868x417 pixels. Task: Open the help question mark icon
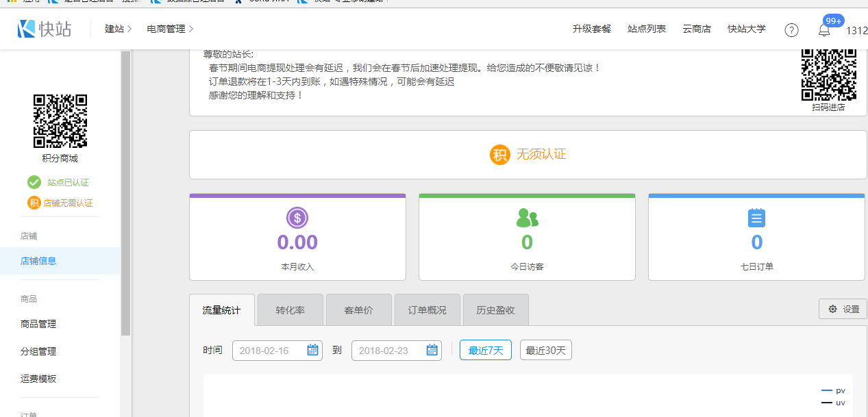pyautogui.click(x=791, y=30)
